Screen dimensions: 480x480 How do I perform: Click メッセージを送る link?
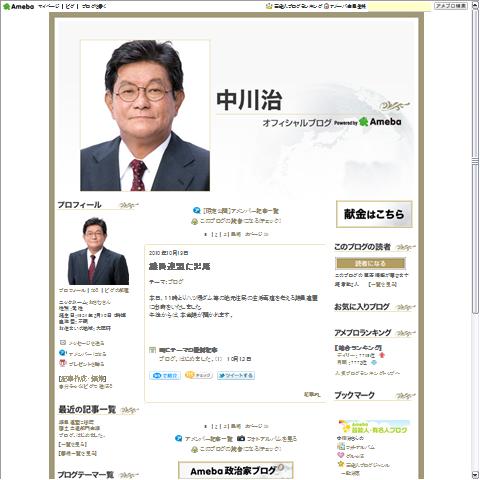(x=86, y=343)
